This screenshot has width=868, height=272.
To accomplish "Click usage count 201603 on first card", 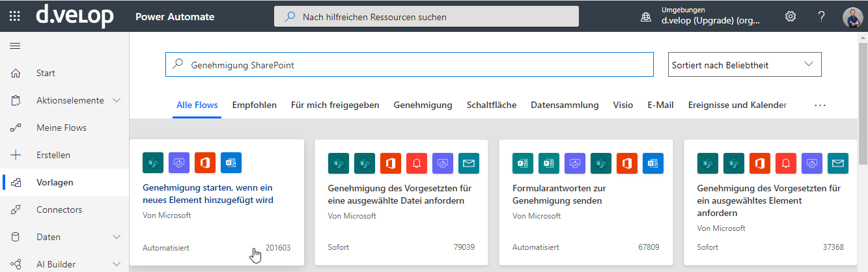I will 278,247.
